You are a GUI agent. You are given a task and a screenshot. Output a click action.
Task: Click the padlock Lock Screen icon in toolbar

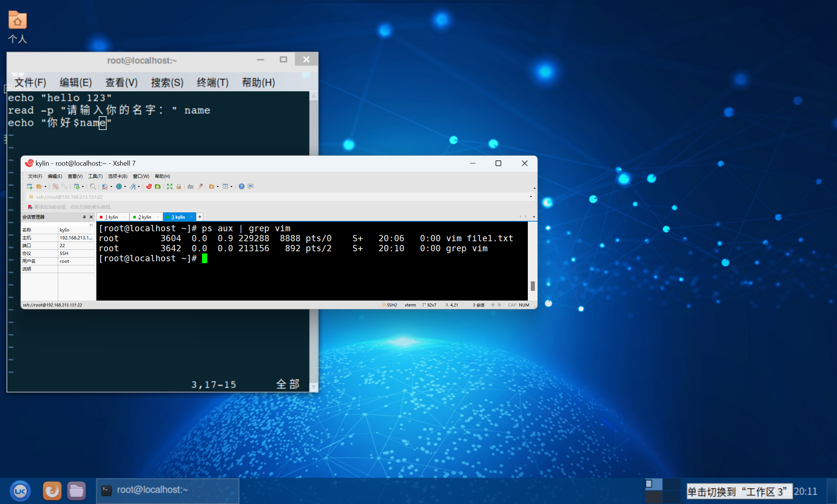(179, 186)
